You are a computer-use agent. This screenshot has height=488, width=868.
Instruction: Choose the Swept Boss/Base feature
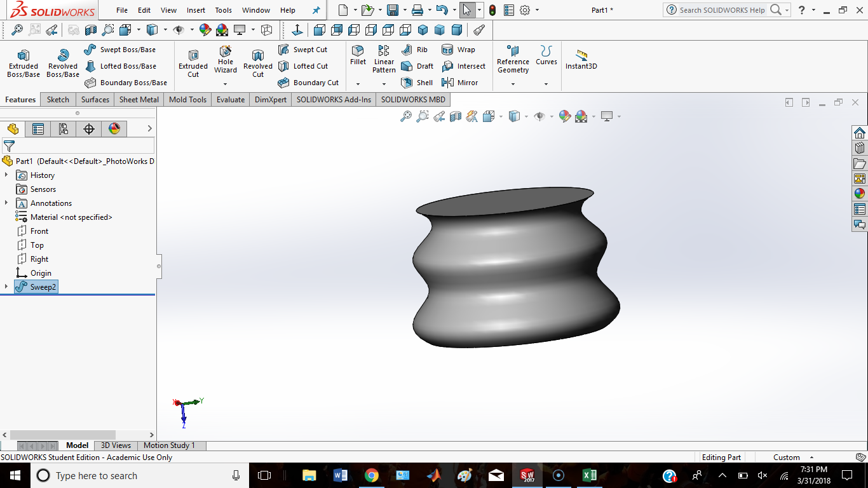pyautogui.click(x=120, y=50)
